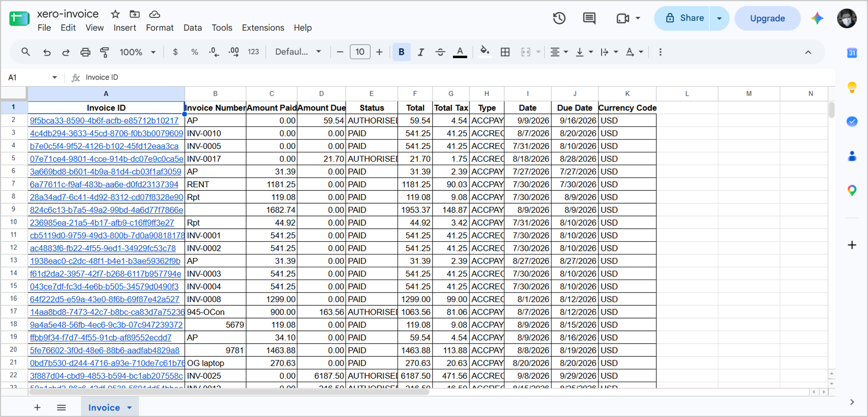Choose text color
Viewport: 868px width, 417px height.
tap(460, 52)
